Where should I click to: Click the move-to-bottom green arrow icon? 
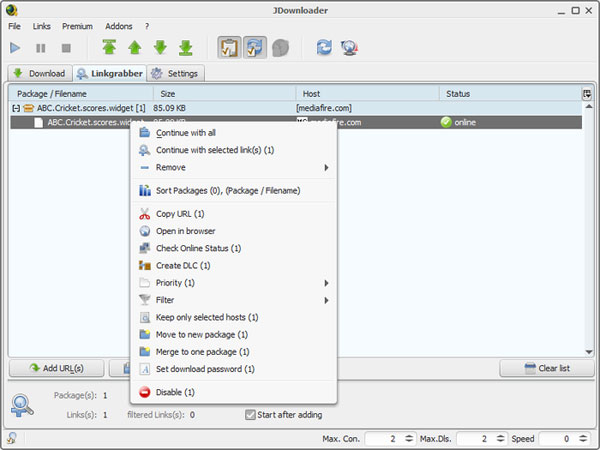[x=185, y=47]
